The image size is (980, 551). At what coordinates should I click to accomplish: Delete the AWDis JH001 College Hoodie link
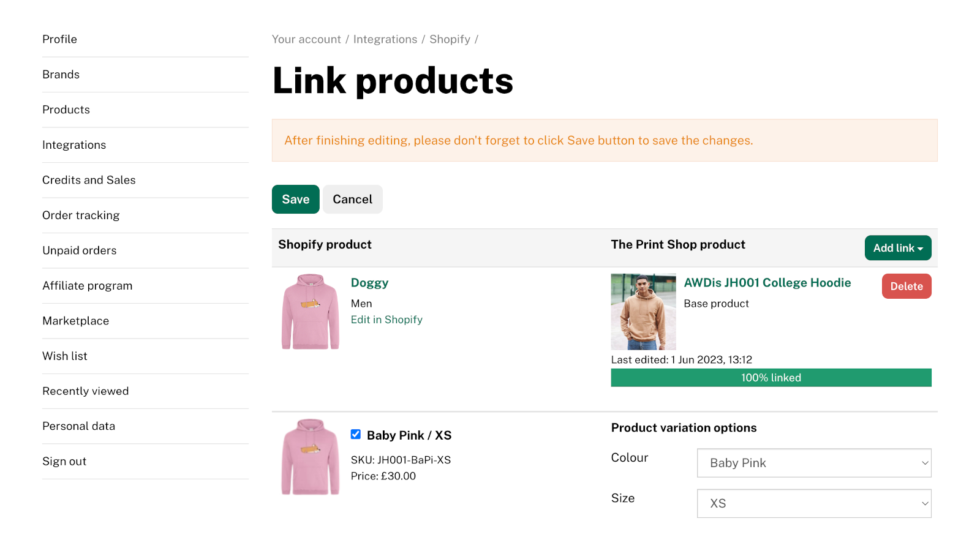906,286
